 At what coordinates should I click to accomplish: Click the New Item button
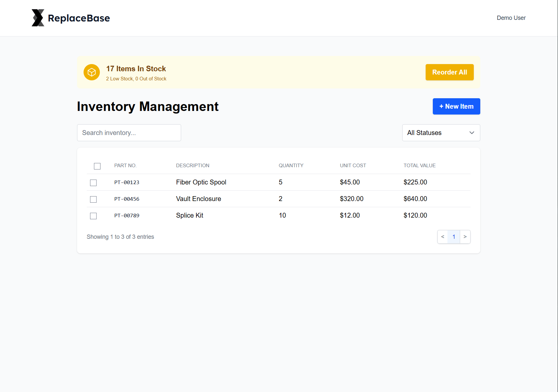tap(456, 106)
